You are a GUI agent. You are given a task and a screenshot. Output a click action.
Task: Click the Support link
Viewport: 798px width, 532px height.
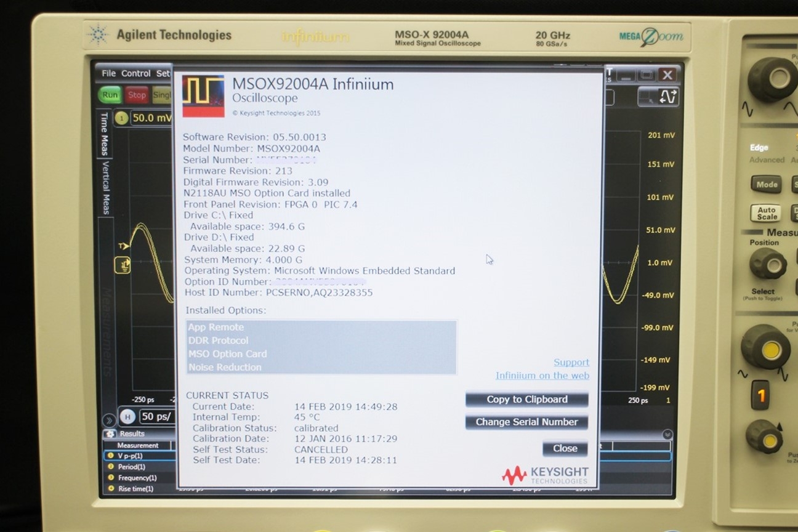pyautogui.click(x=571, y=363)
